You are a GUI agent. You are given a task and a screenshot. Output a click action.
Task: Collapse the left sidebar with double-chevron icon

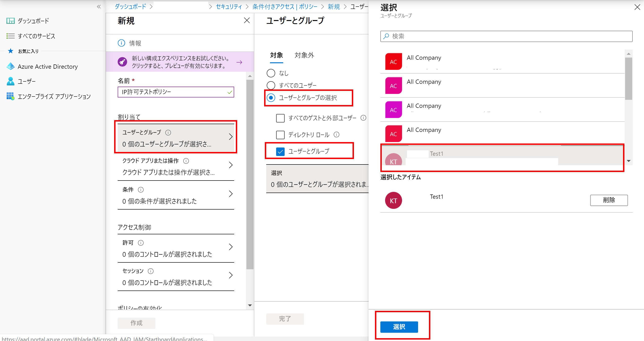point(99,7)
